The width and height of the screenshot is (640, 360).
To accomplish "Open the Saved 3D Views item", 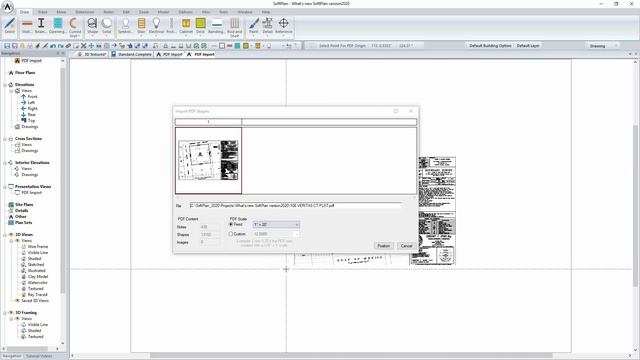I will [35, 300].
